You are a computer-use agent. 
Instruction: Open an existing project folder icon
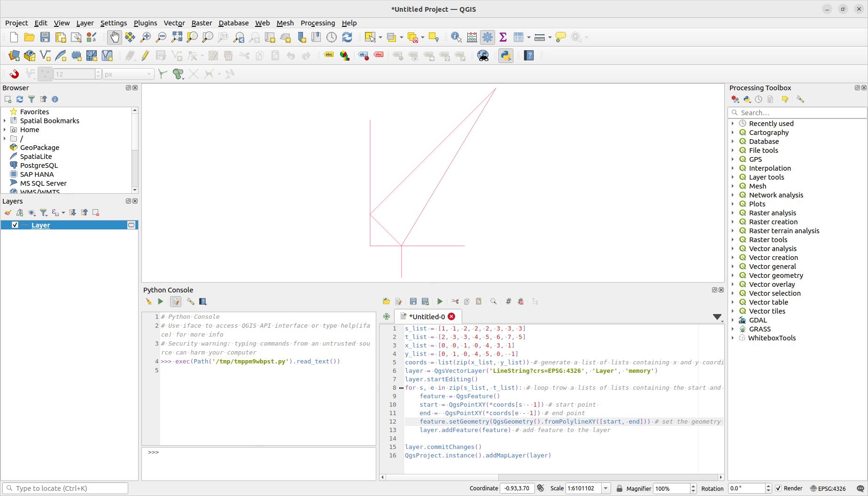click(30, 37)
